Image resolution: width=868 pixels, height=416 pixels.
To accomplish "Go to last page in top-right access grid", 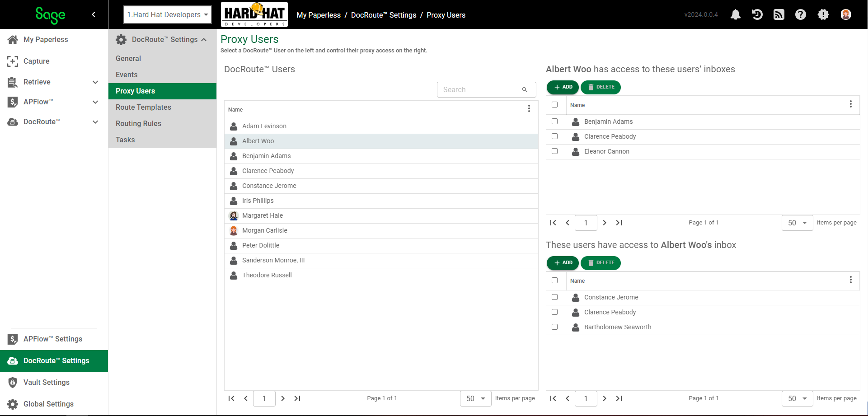I will point(619,223).
